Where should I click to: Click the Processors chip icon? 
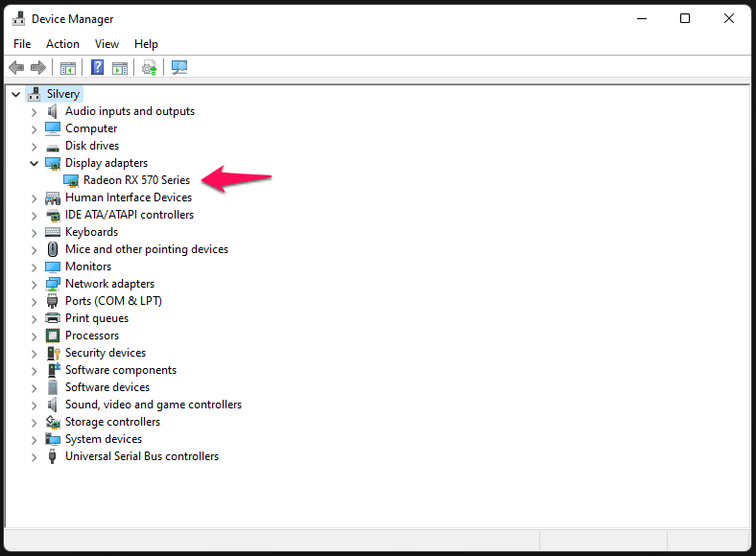(53, 336)
